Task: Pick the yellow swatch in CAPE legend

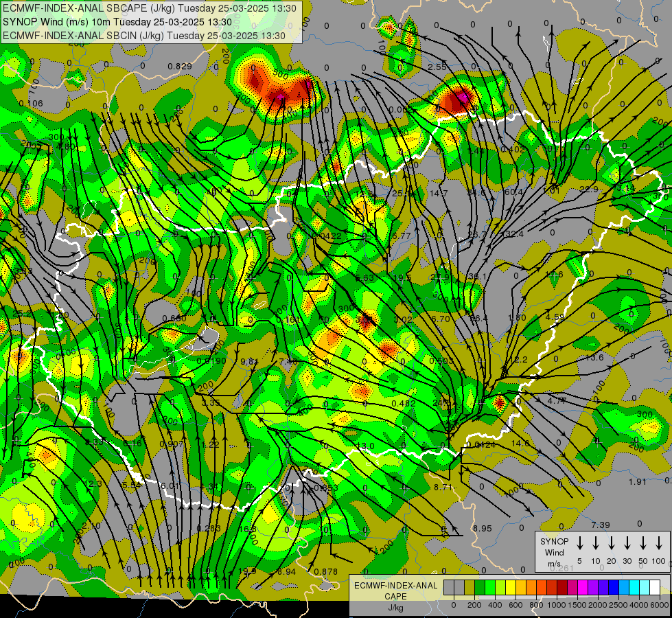Action: [511, 587]
